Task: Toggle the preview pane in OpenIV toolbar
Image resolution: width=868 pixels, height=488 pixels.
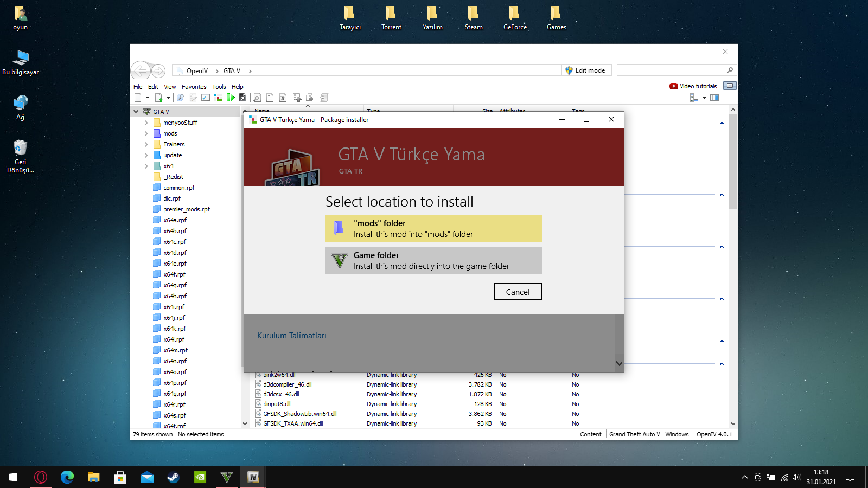Action: tap(714, 98)
